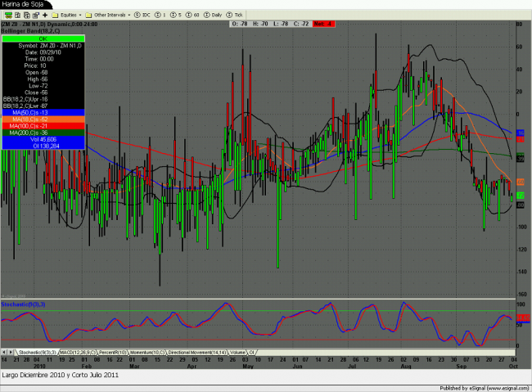Click the green MA(200,C)s -36 row
The width and height of the screenshot is (532, 392).
[x=43, y=133]
